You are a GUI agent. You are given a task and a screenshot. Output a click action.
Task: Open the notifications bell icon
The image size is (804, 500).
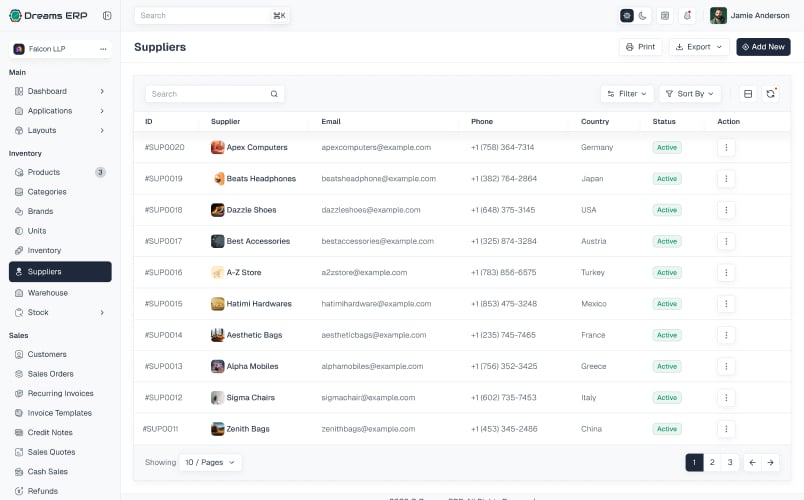[687, 15]
